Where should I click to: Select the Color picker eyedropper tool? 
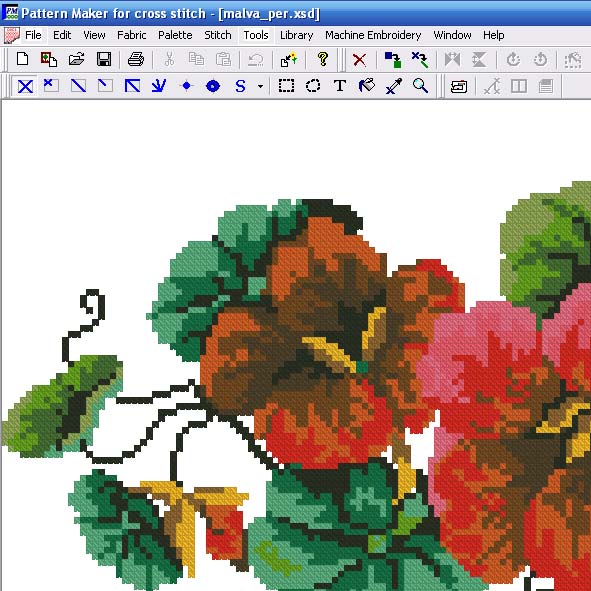[x=394, y=86]
